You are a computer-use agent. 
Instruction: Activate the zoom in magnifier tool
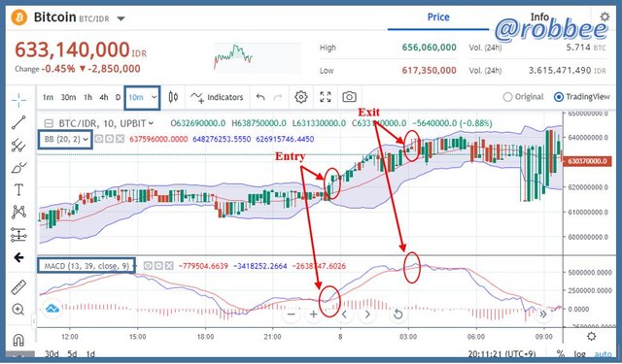(x=18, y=310)
